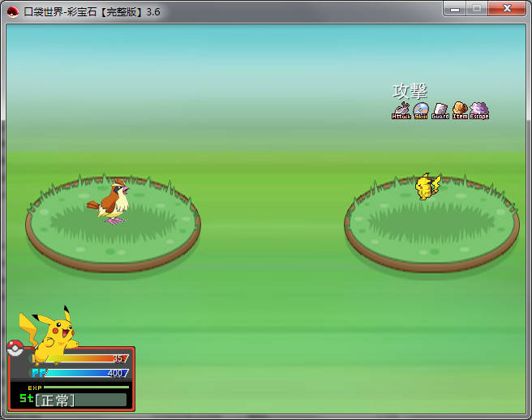The width and height of the screenshot is (532, 420).
Task: Click the Pikachu portrait in status panel
Action: 48,334
